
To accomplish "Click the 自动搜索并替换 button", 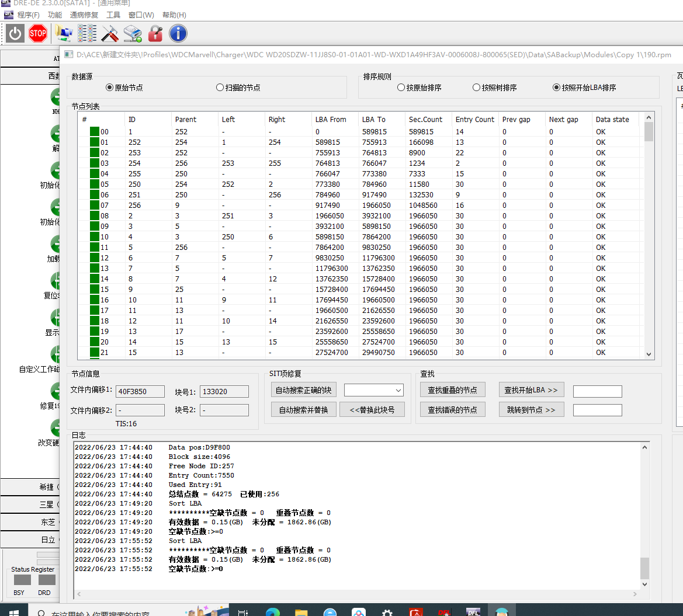I will (304, 410).
